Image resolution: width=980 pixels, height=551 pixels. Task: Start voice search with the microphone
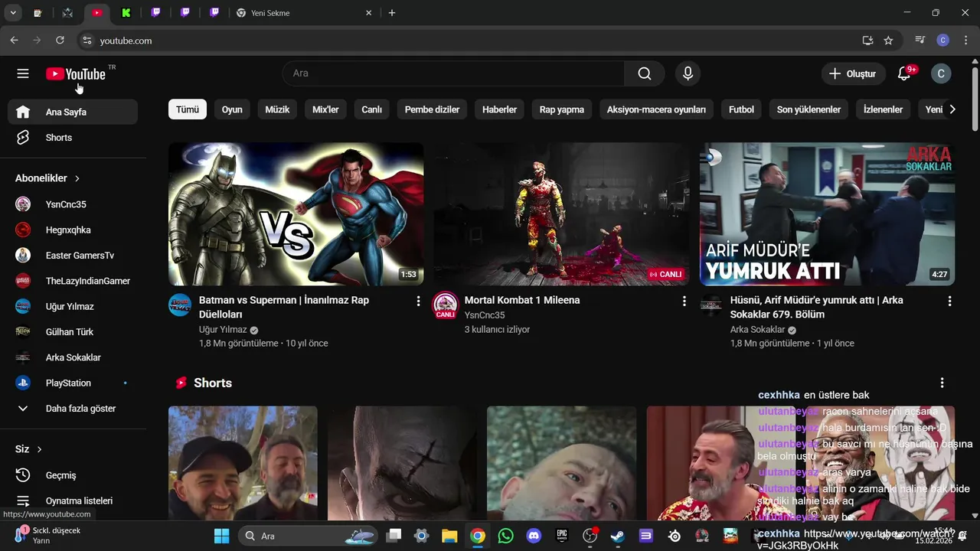coord(688,73)
